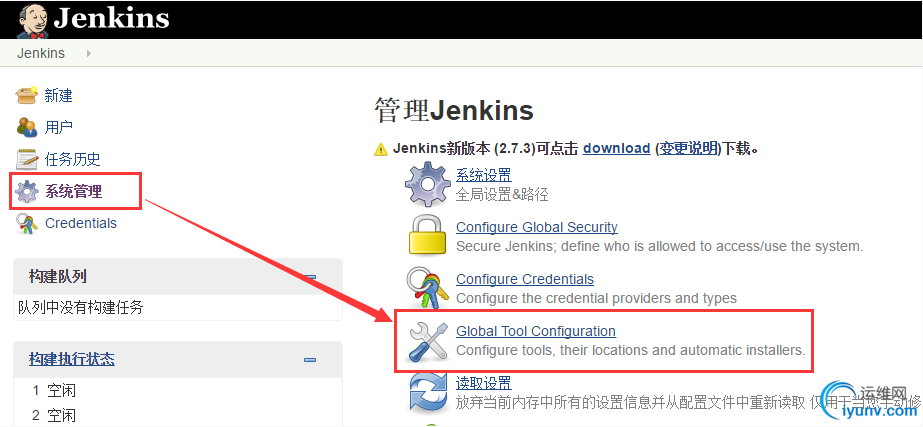
Task: Open the Jenkins header title link
Action: coord(111,18)
